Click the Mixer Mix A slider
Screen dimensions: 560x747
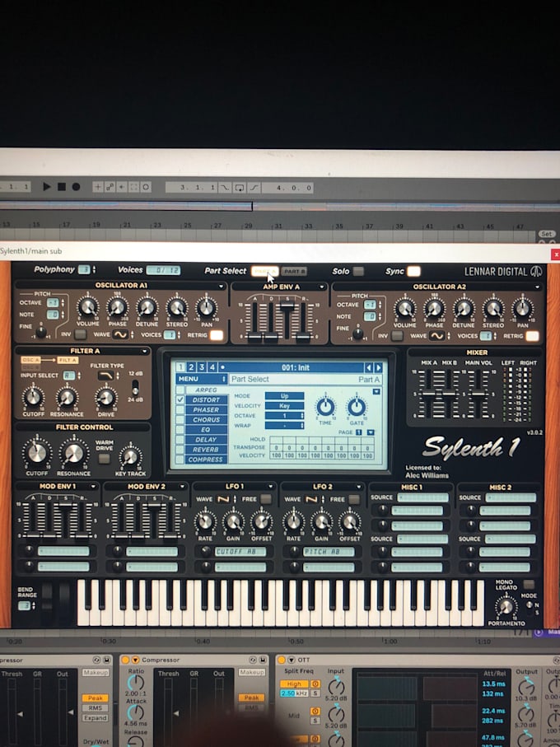(428, 394)
